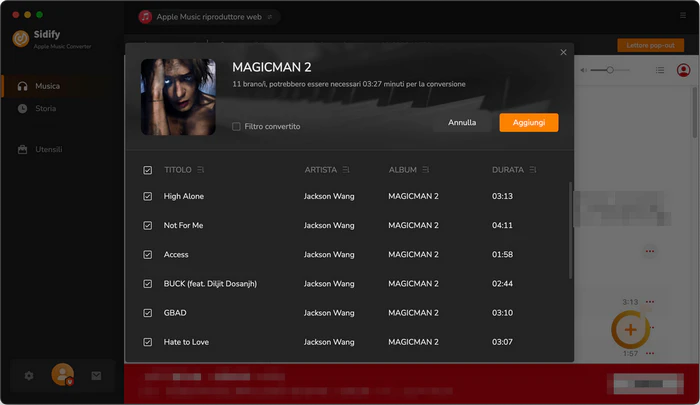This screenshot has width=700, height=405.
Task: Click the volume speaker icon
Action: pos(583,70)
